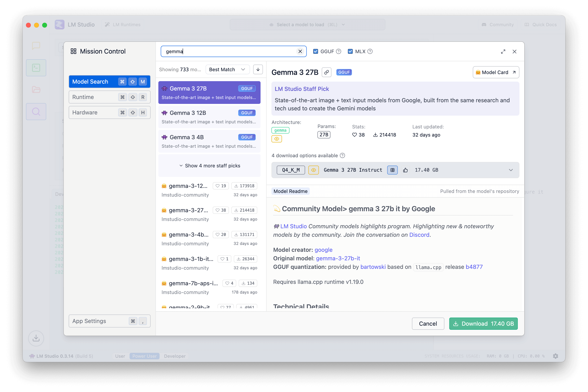Screen dimensions: 588x392
Task: Click the thumbs up recommended icon
Action: coord(405,170)
